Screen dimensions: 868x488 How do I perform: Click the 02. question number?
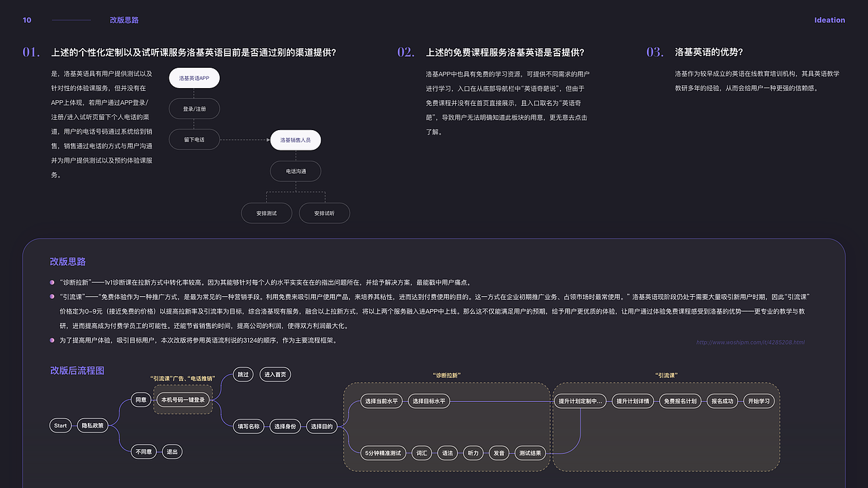[x=406, y=52]
